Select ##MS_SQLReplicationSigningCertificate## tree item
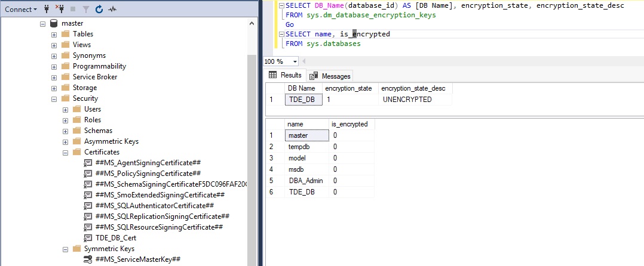The image size is (644, 266). point(162,216)
